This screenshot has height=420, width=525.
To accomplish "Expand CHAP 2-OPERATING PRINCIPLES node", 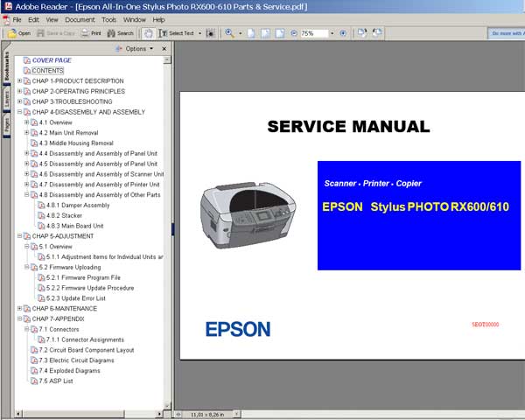I will [19, 91].
